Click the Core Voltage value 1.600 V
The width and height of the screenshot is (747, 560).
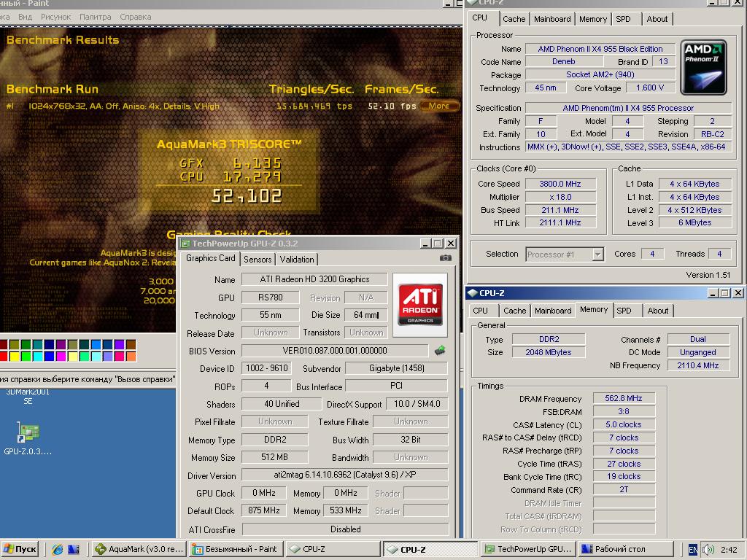pos(650,87)
